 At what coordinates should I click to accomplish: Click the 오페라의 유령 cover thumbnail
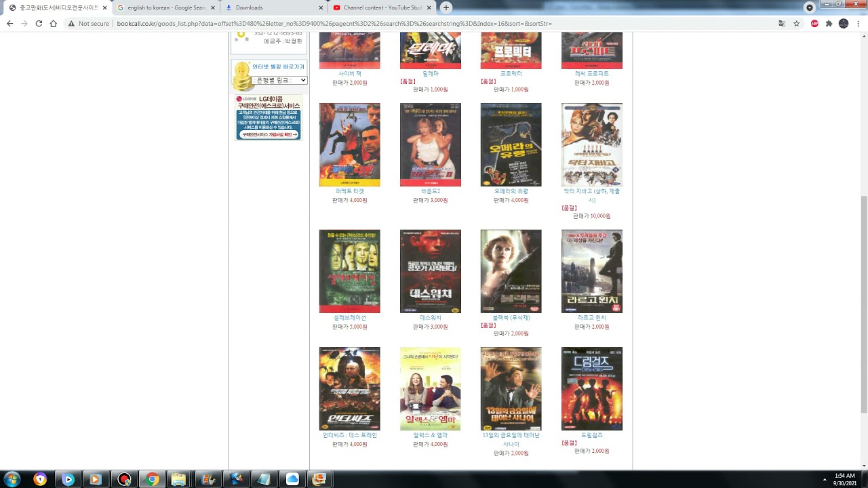click(511, 144)
